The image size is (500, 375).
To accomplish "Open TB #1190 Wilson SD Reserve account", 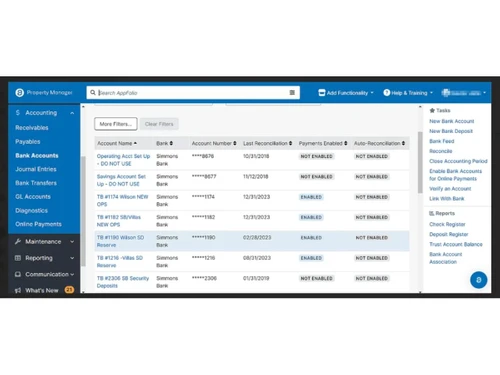I will coord(120,241).
